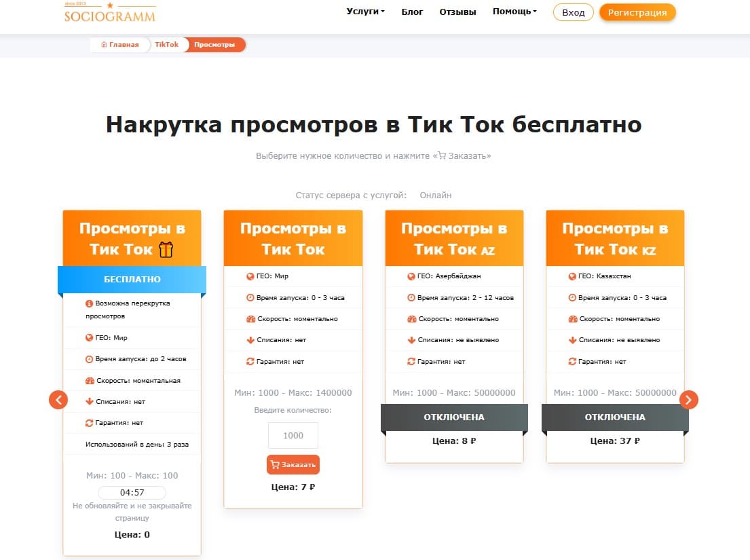The image size is (750, 560).
Task: Click speed icon in Тик Ток KZ card
Action: tap(573, 319)
